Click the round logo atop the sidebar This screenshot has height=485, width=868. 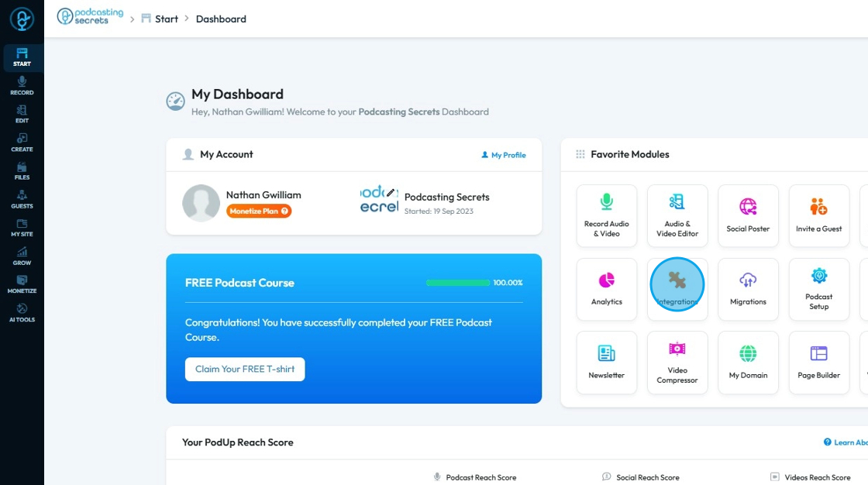click(22, 19)
